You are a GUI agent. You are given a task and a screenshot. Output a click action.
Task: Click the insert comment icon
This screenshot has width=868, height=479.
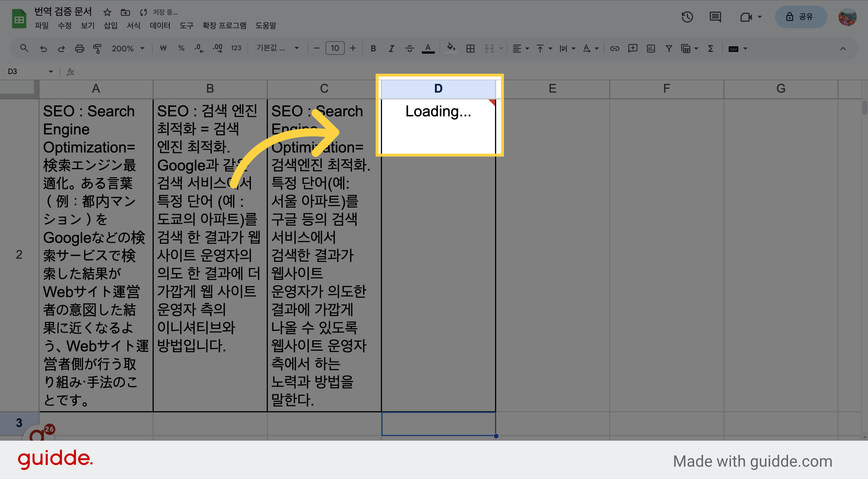click(x=633, y=48)
